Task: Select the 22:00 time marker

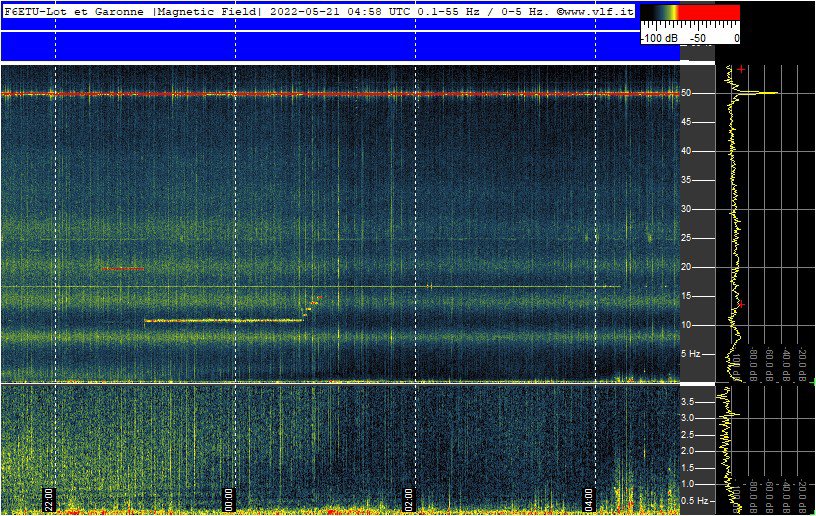Action: [48, 497]
